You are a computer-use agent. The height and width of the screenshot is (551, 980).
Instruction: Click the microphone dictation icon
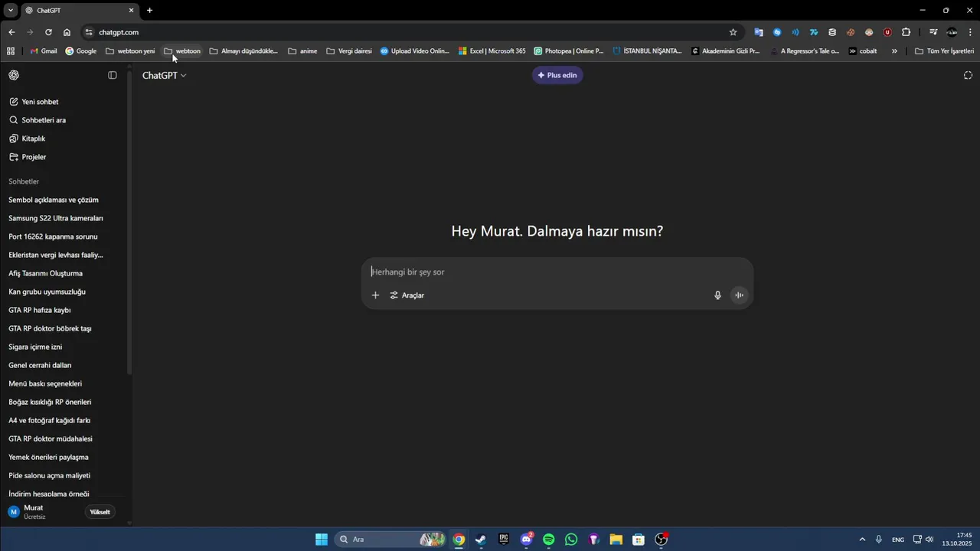coord(717,295)
